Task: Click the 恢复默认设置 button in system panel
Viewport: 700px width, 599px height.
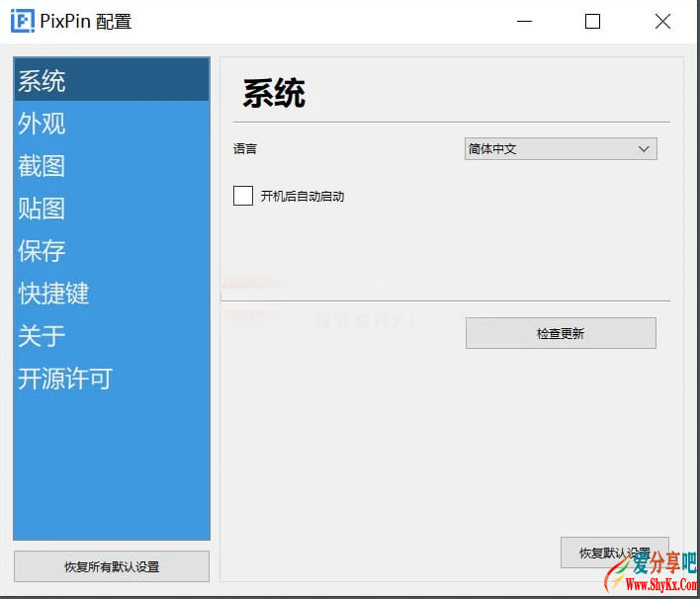Action: (x=614, y=553)
